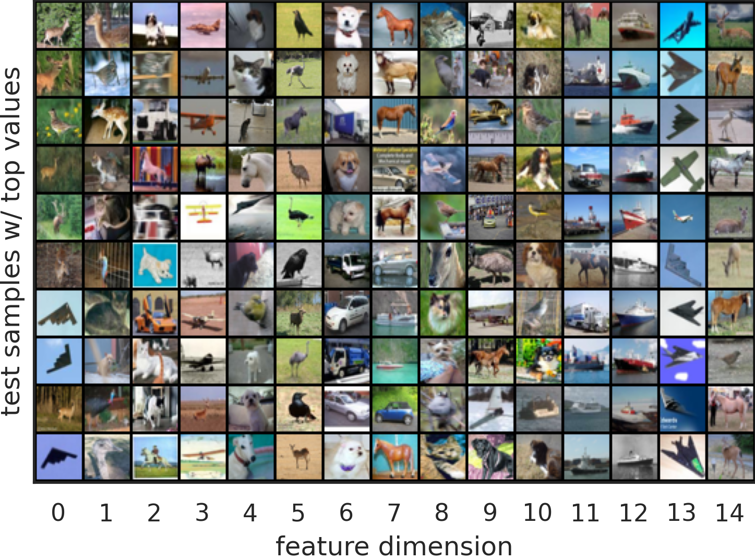Image resolution: width=755 pixels, height=560 pixels.
Task: Click the y-axis title 'test samples w/ top values'
Action: [11, 241]
